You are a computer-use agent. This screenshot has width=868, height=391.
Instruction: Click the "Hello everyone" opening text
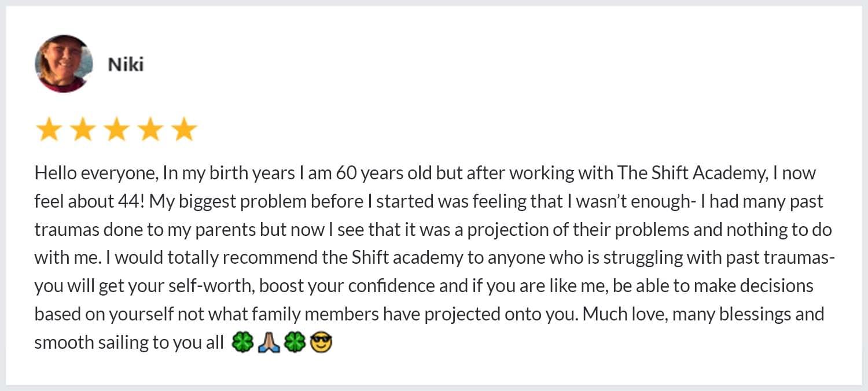(95, 173)
